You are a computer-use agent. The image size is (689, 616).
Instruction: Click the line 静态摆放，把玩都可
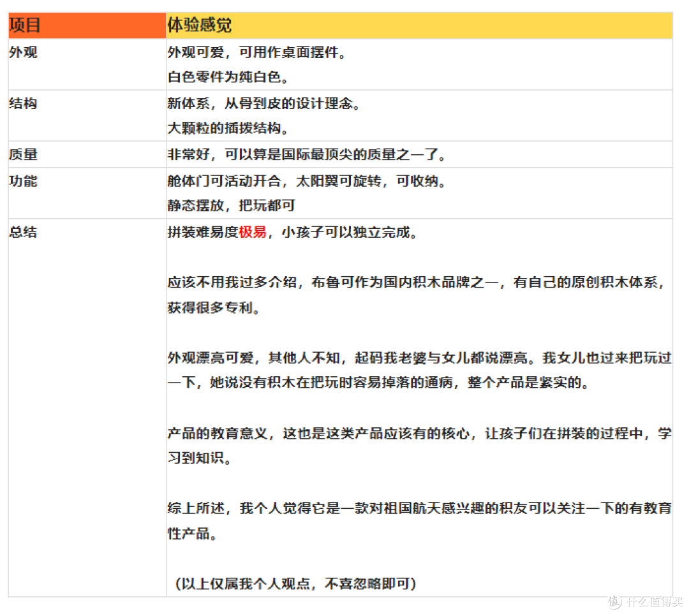(231, 205)
